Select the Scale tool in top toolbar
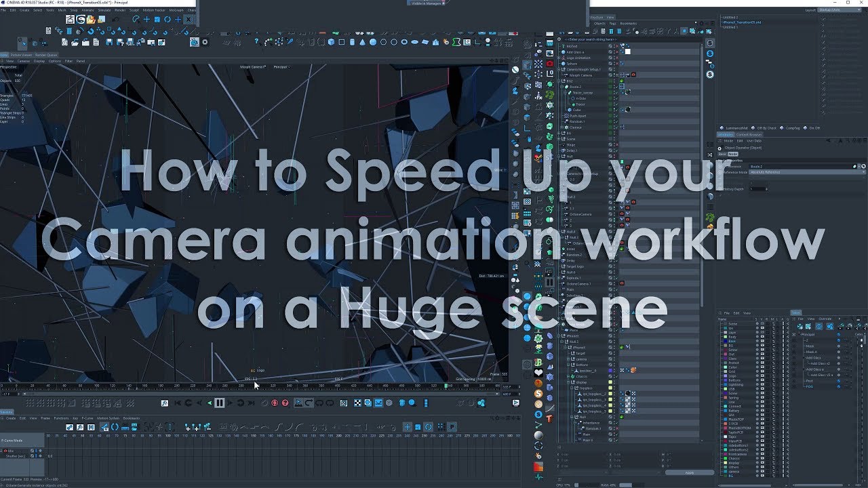Image resolution: width=868 pixels, height=488 pixels. pyautogui.click(x=157, y=19)
